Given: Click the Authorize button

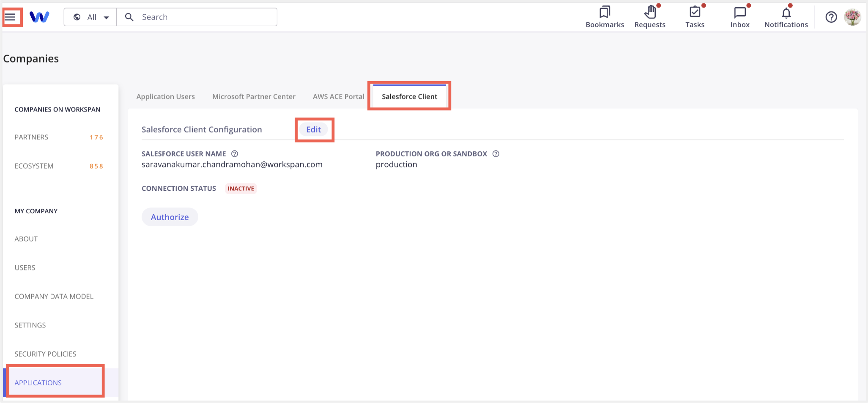Looking at the screenshot, I should (x=170, y=217).
